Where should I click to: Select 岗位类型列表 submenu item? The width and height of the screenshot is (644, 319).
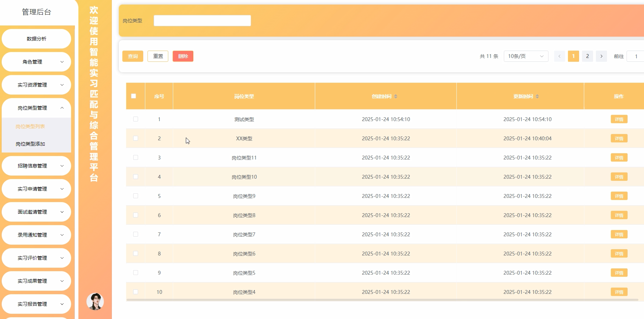pyautogui.click(x=36, y=126)
